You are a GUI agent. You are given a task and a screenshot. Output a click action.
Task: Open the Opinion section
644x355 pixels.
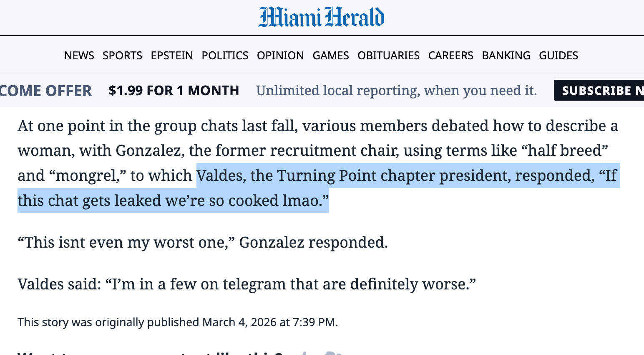click(x=280, y=56)
